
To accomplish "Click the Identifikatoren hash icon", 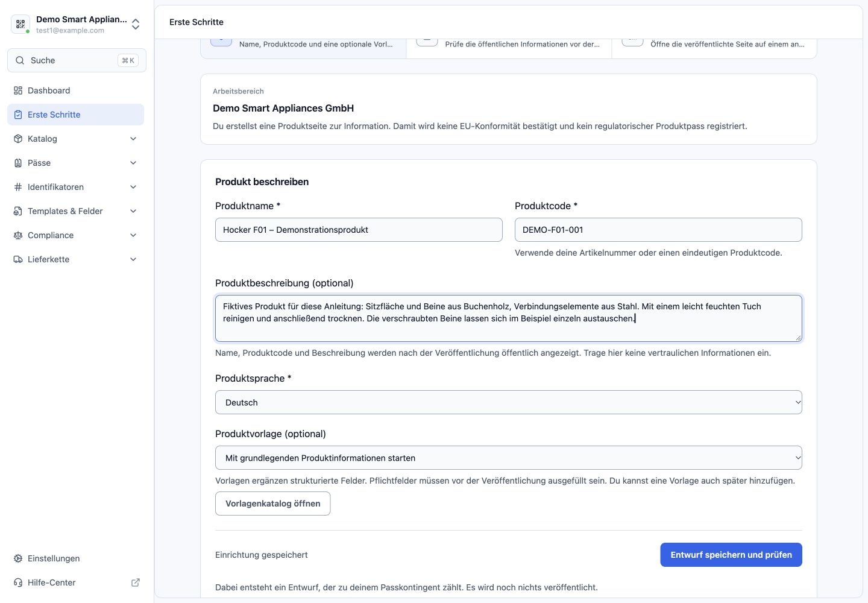I will pos(18,187).
